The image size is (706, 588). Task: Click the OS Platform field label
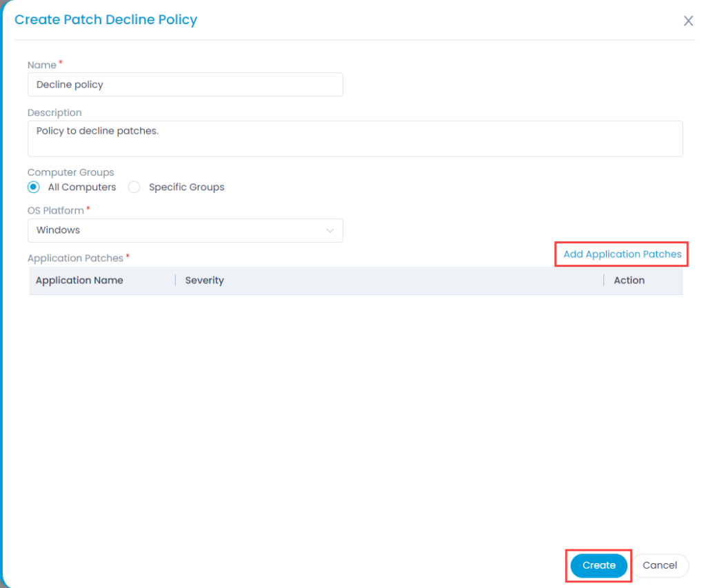click(x=55, y=210)
